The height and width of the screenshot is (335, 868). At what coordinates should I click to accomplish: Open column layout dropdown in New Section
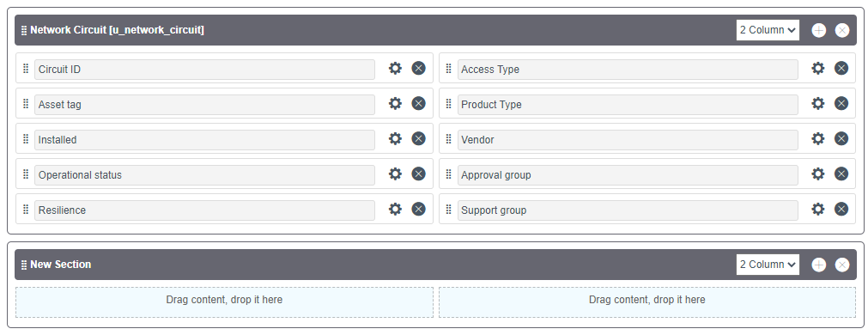[768, 264]
